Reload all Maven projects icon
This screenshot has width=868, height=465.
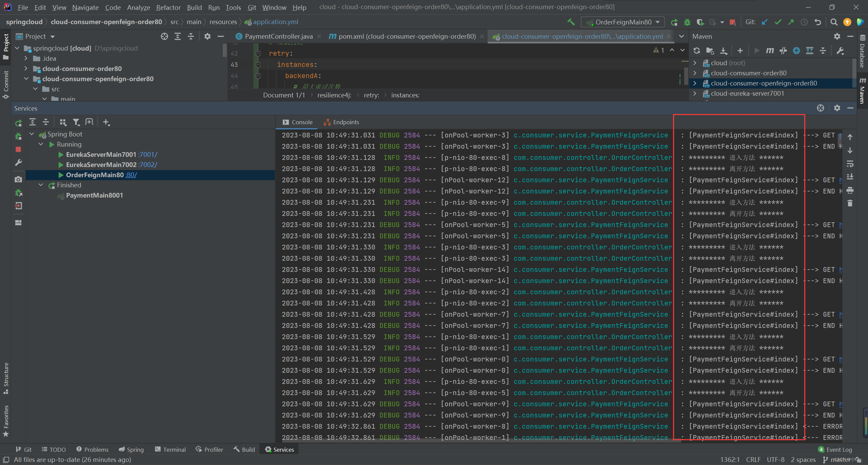tap(697, 51)
